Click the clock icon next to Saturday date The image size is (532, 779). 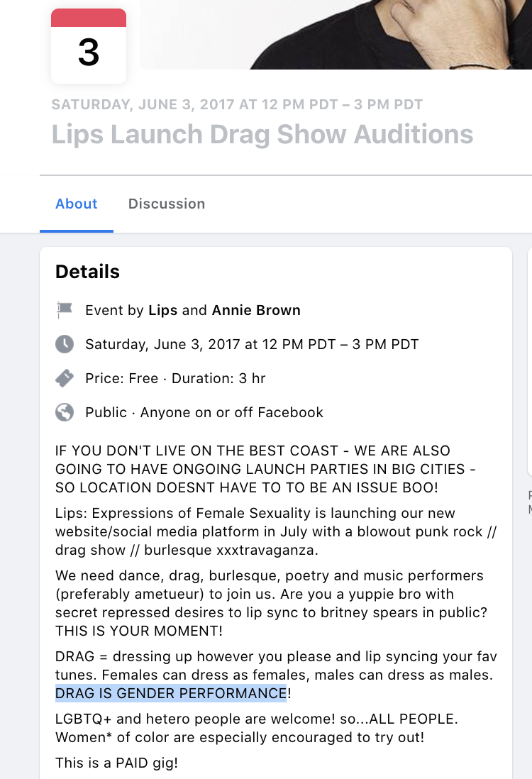65,344
